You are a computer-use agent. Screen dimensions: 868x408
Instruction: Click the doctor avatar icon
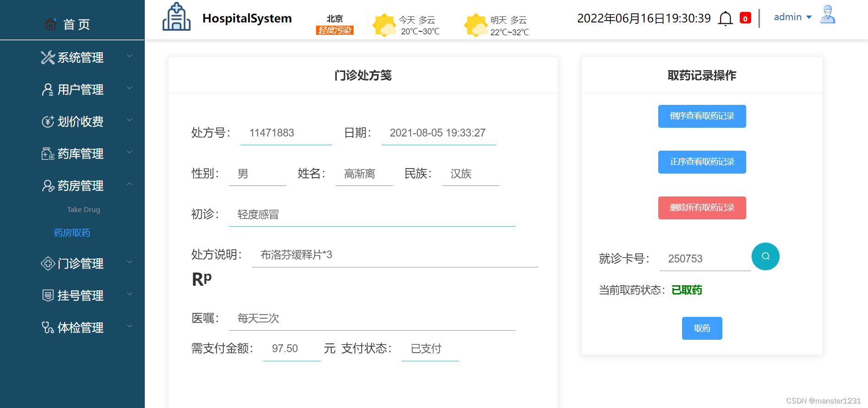828,15
